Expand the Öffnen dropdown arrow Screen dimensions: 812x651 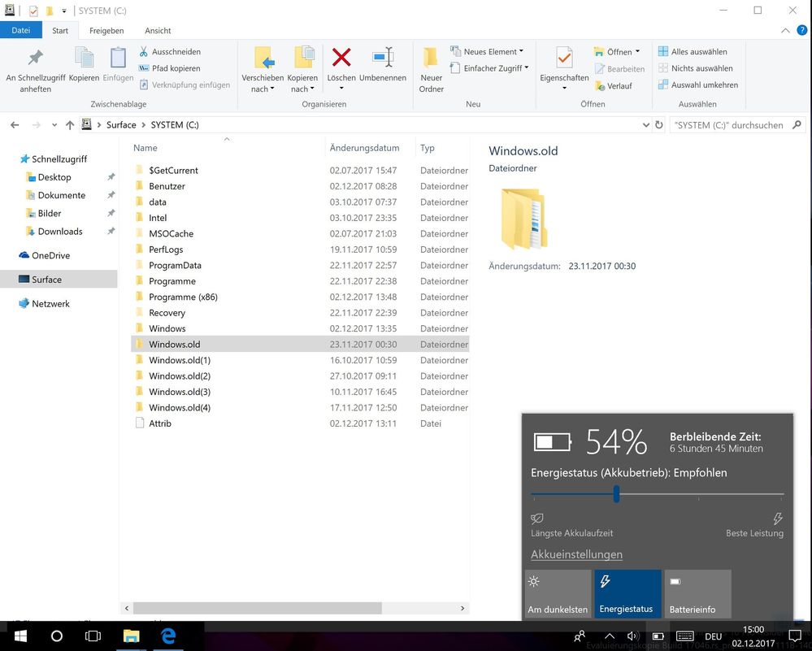[x=637, y=51]
